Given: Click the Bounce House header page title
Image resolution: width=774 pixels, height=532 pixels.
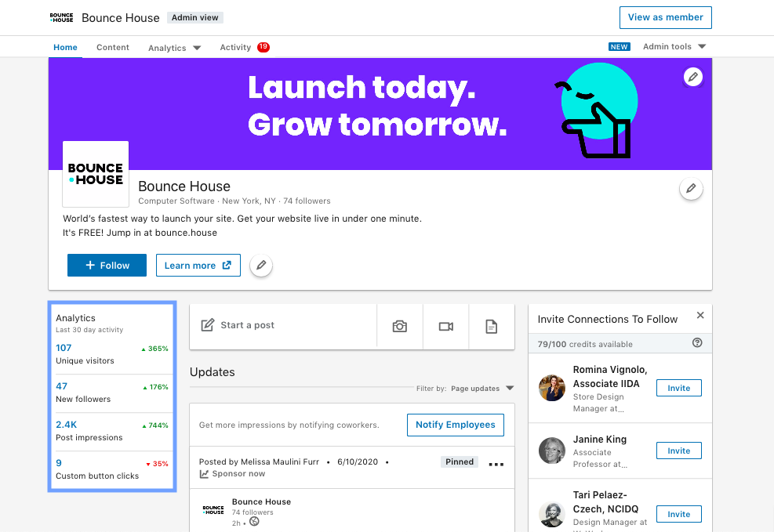Looking at the screenshot, I should [121, 18].
